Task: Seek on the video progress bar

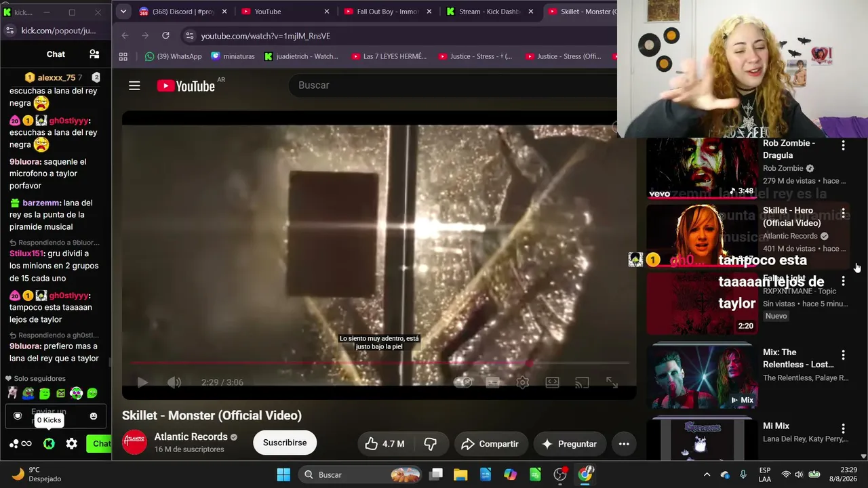Action: click(x=380, y=363)
